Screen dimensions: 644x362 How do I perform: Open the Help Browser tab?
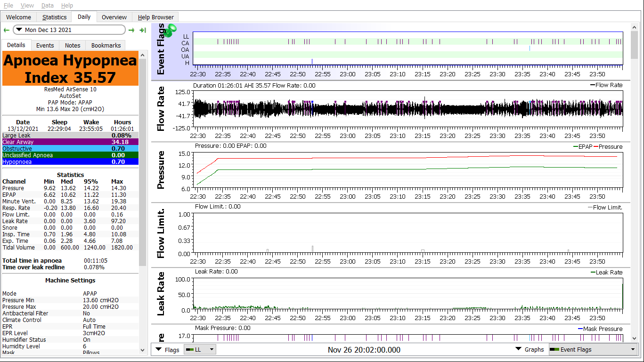tap(156, 17)
